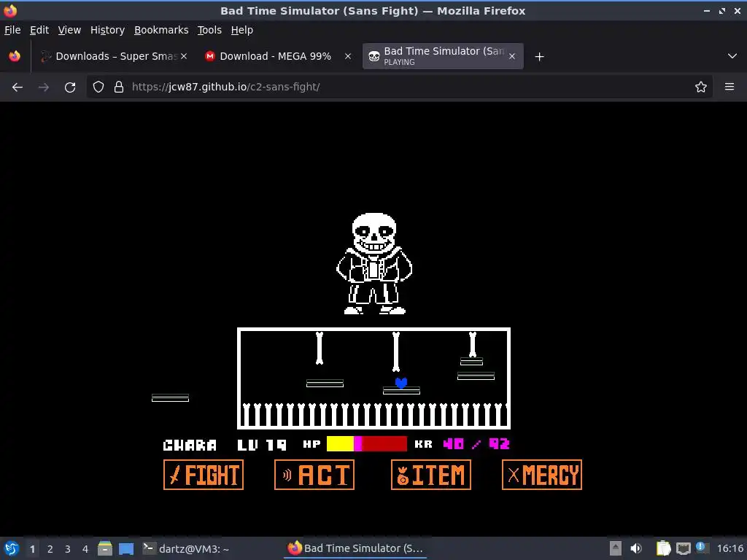
Task: Click the LV 19 level text
Action: tap(262, 445)
